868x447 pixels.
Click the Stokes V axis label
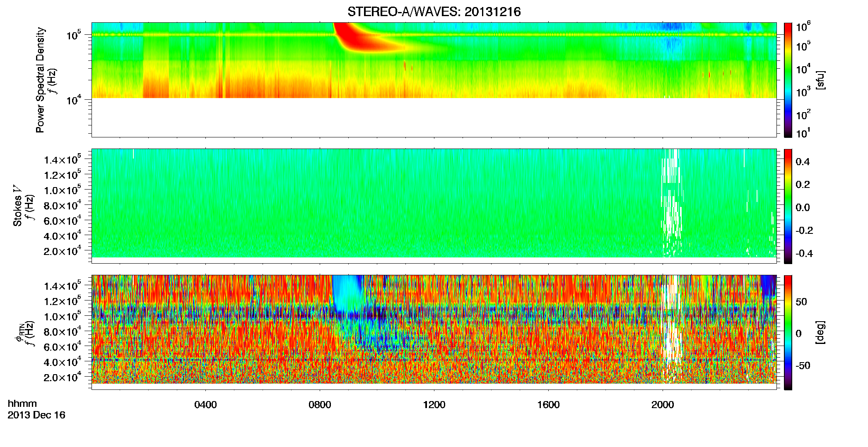coord(17,206)
